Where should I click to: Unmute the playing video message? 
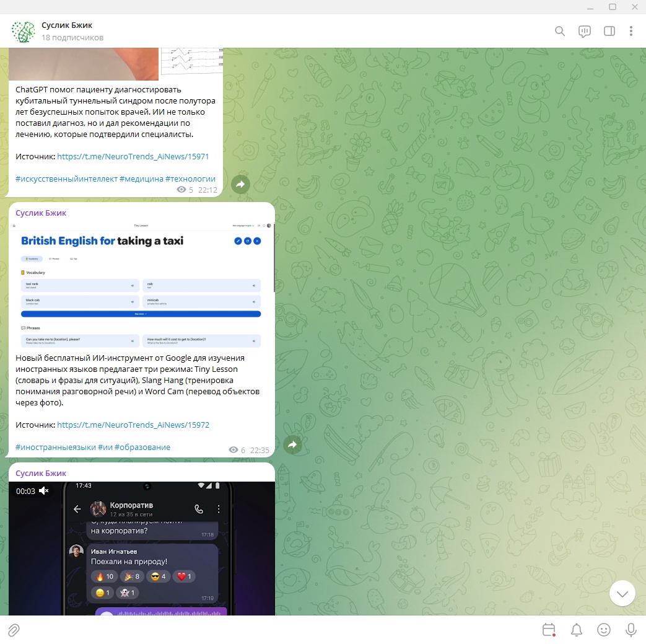pos(43,490)
